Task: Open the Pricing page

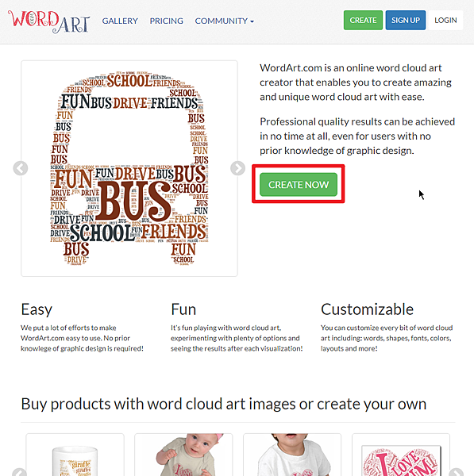Action: click(167, 21)
